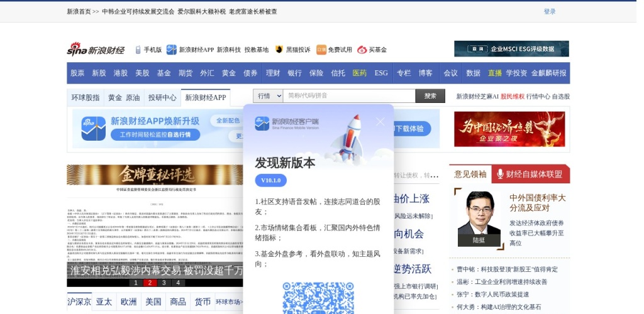Click 金牌董秘评选 banner
The height and width of the screenshot is (314, 644).
pos(155,175)
